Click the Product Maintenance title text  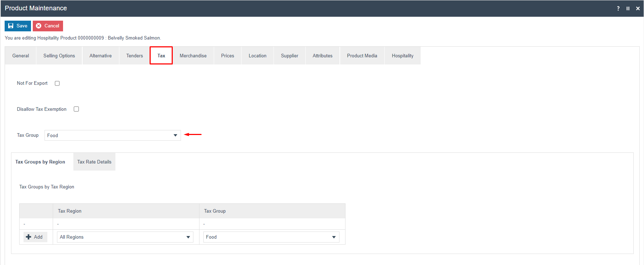36,8
